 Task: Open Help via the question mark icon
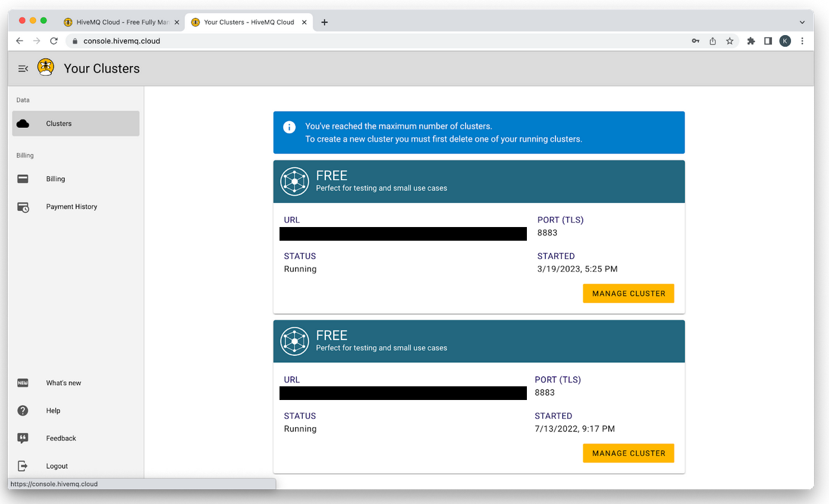tap(23, 410)
